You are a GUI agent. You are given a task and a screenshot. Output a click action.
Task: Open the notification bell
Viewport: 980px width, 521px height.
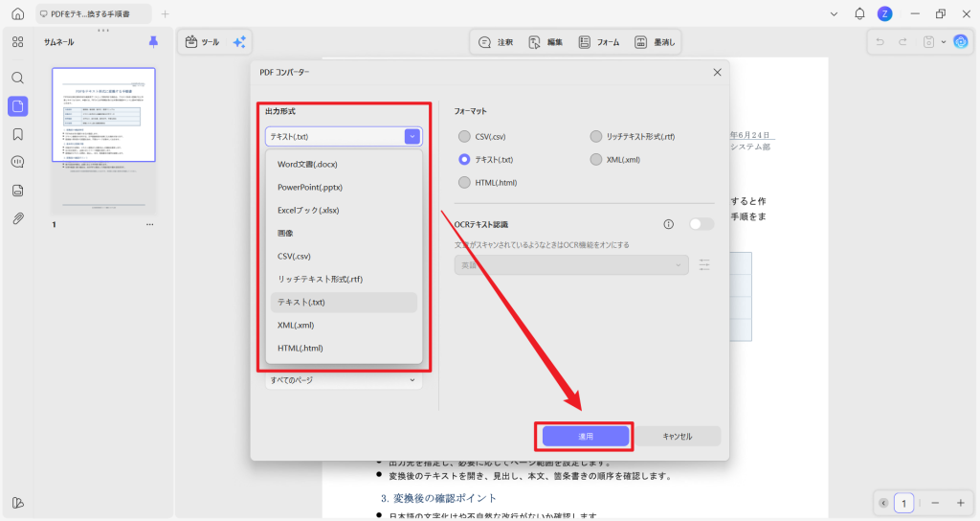tap(859, 13)
